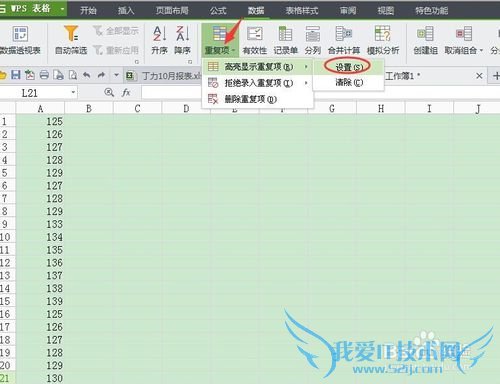Close the 工作簿1 document tab
The image size is (500, 384).
[x=479, y=76]
